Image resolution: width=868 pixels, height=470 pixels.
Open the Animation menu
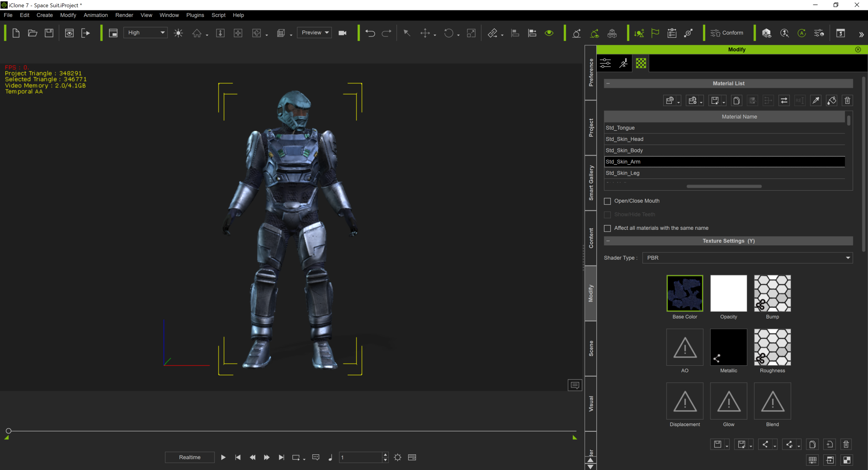pyautogui.click(x=95, y=15)
